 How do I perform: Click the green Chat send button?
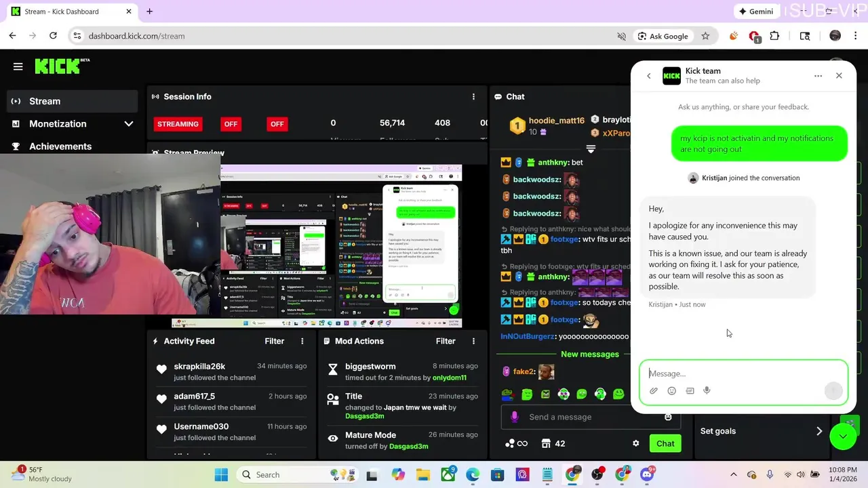665,444
